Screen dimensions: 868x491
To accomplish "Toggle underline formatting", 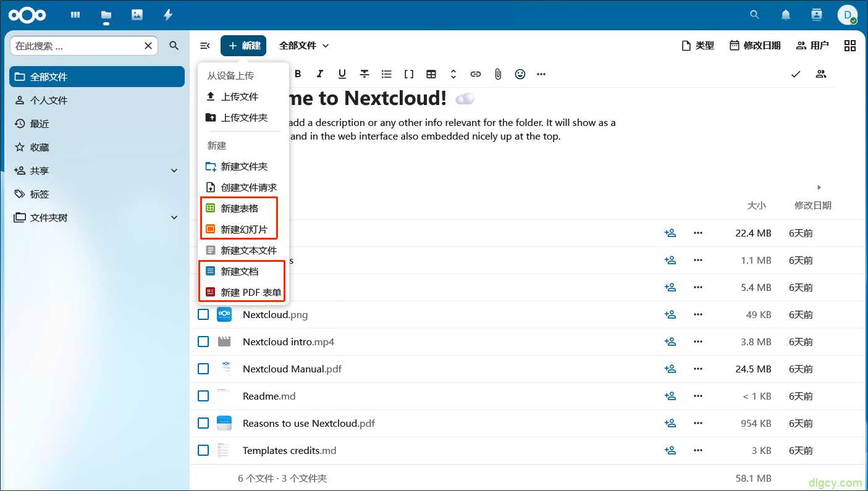I will (342, 74).
